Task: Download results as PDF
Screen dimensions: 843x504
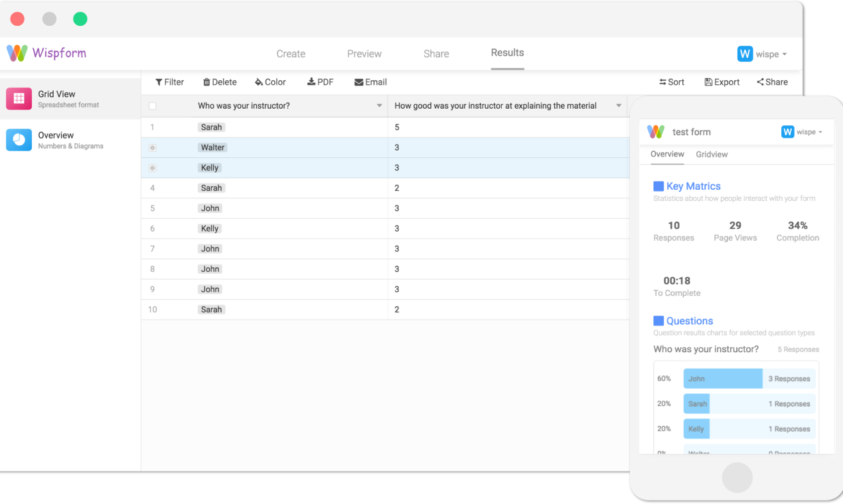Action: pos(320,82)
